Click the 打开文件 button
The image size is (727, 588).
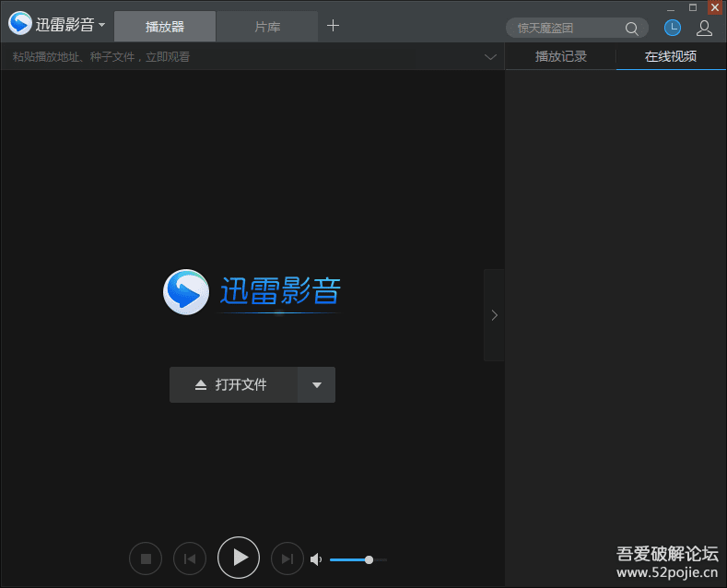pos(233,385)
